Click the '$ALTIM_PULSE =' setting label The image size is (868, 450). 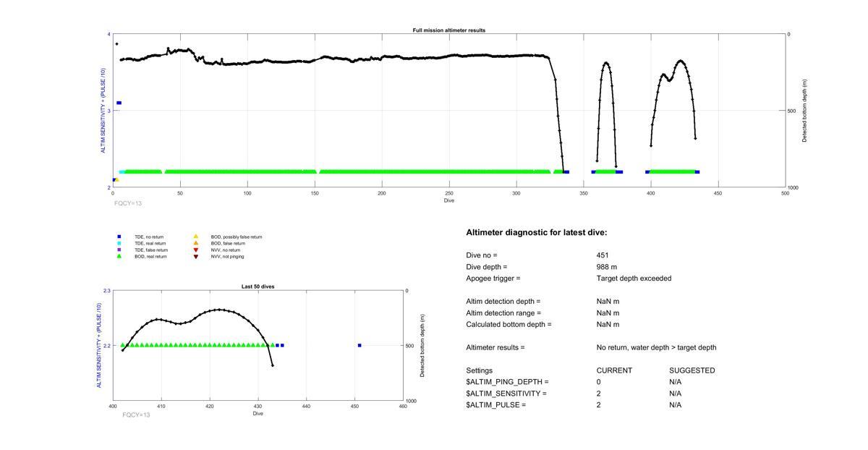click(x=495, y=405)
